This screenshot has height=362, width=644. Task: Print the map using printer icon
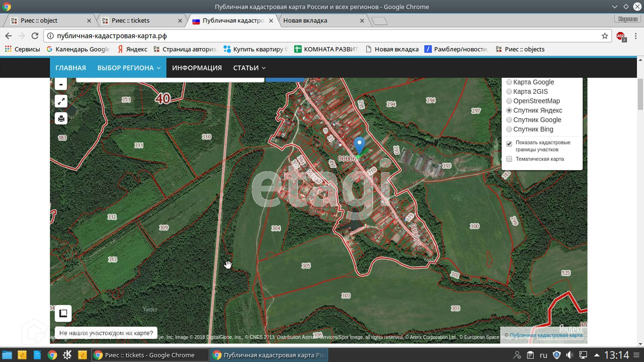point(61,118)
